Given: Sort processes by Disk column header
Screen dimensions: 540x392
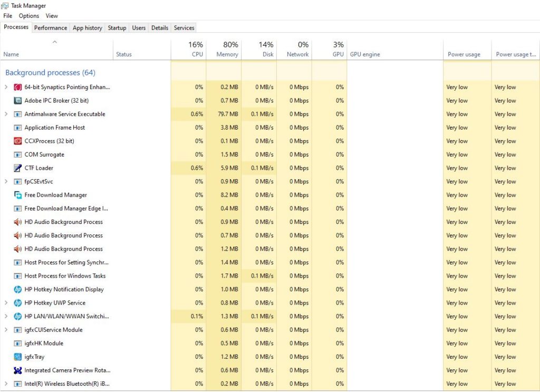Looking at the screenshot, I should 259,49.
